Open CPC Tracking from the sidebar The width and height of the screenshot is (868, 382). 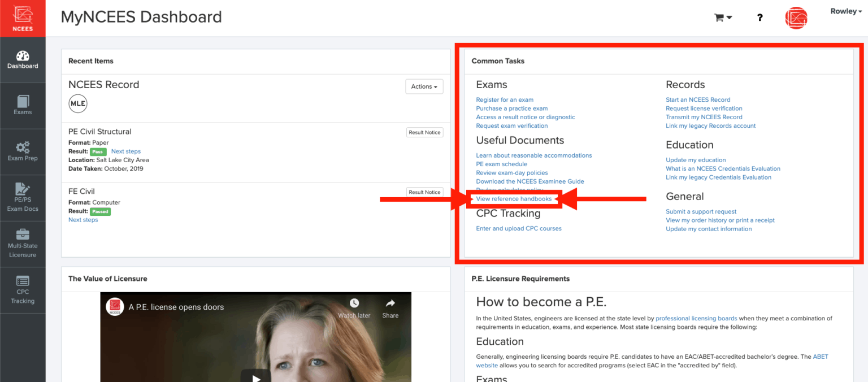click(x=23, y=290)
